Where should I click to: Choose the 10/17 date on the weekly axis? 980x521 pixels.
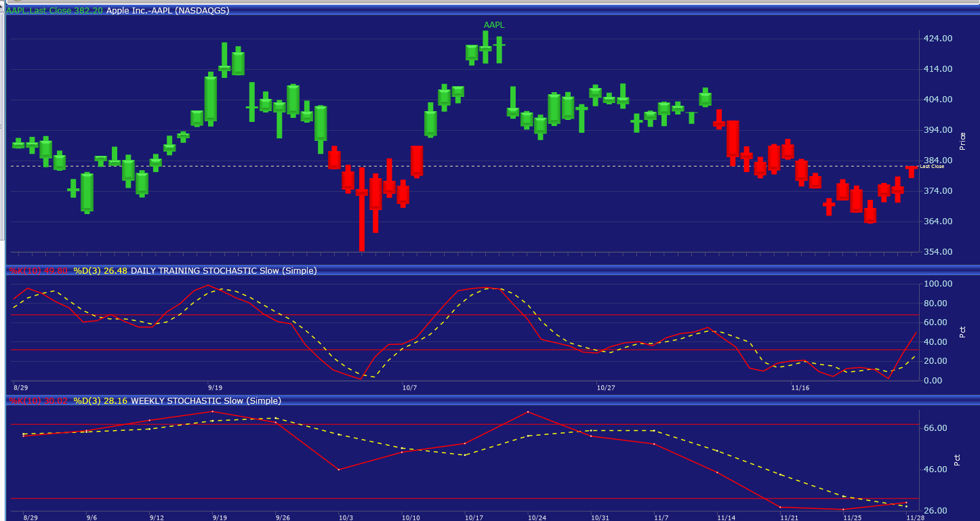click(x=474, y=518)
